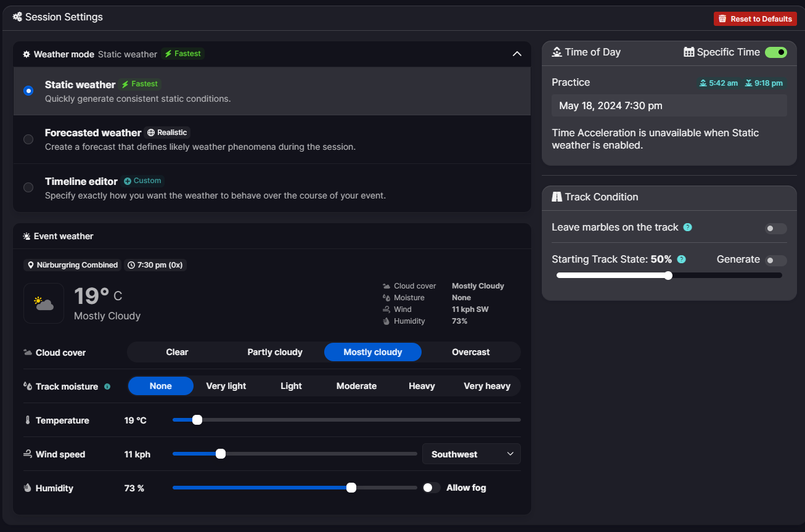Click the Nürburgring Combined track badge
Viewport: 805px width, 532px height.
pos(72,265)
